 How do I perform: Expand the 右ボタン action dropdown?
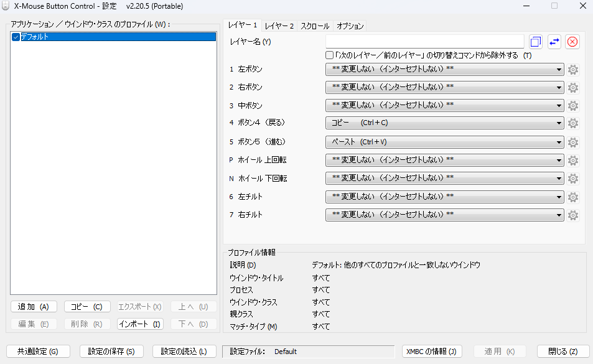[444, 87]
